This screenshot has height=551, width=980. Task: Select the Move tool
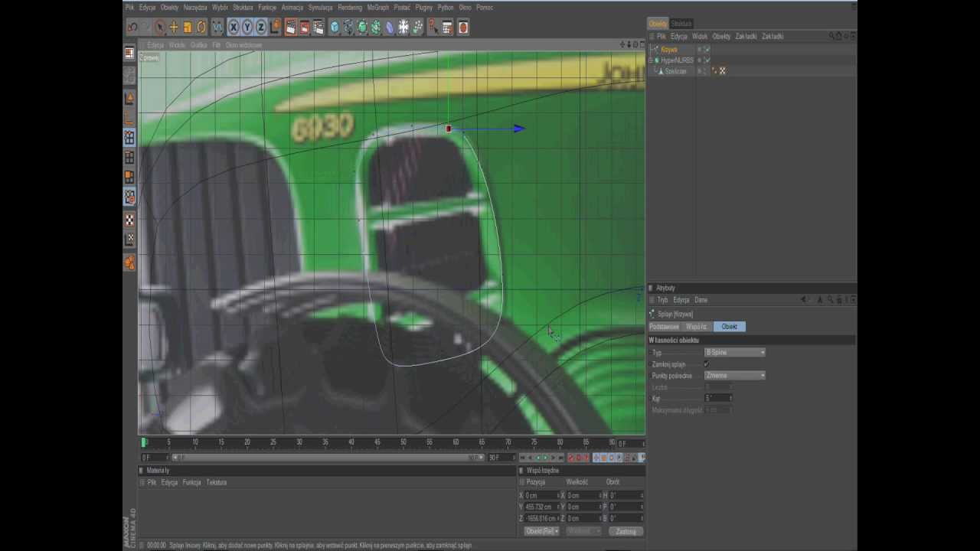[174, 28]
